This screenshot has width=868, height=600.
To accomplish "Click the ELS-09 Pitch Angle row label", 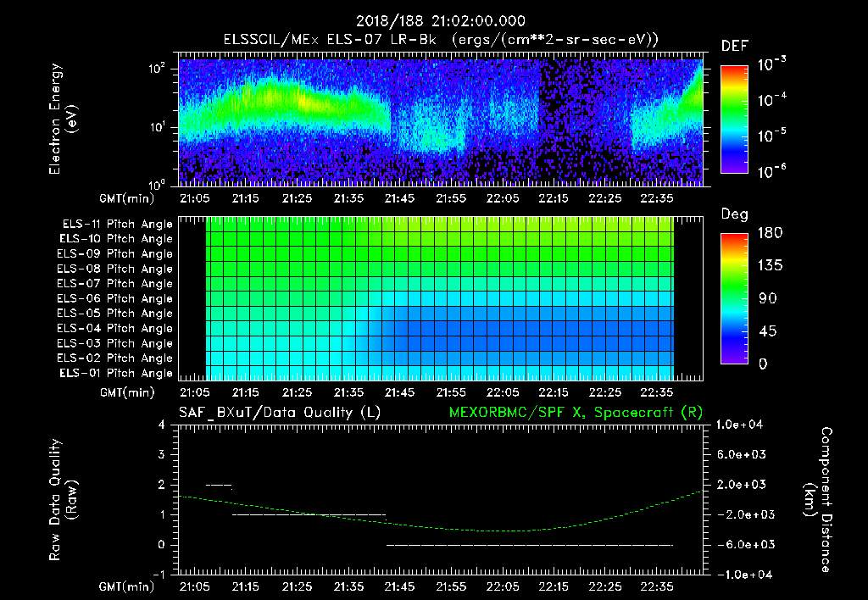I will (115, 254).
